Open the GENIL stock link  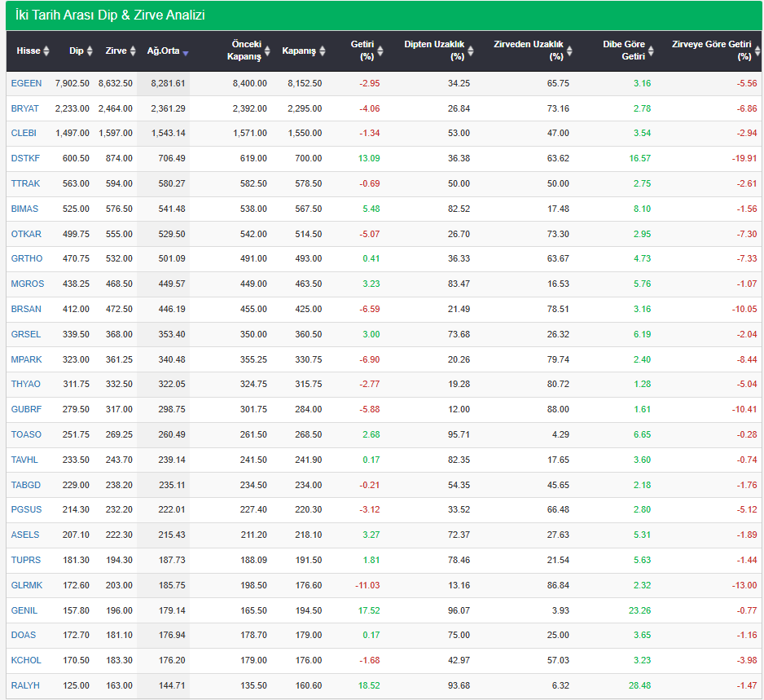(24, 610)
